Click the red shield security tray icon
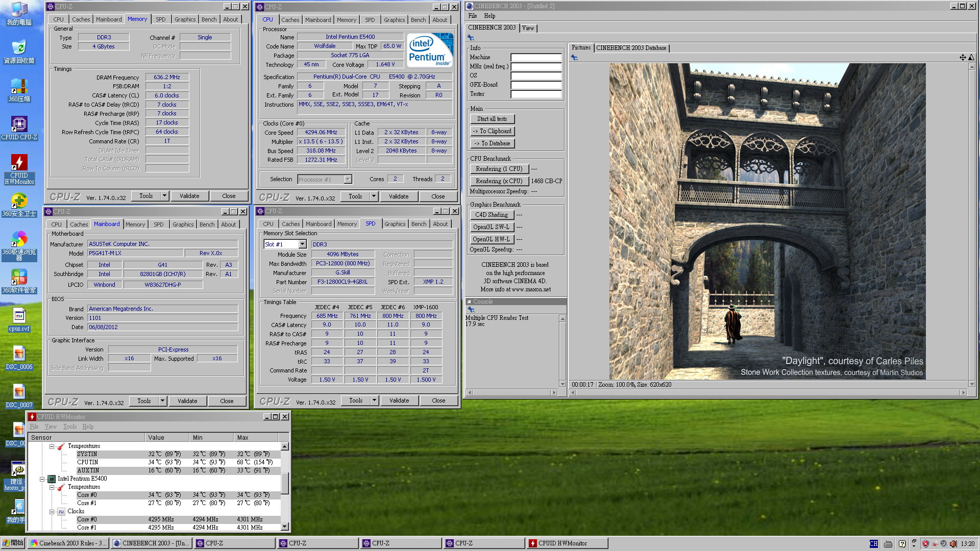The height and width of the screenshot is (551, 980). pos(925,544)
